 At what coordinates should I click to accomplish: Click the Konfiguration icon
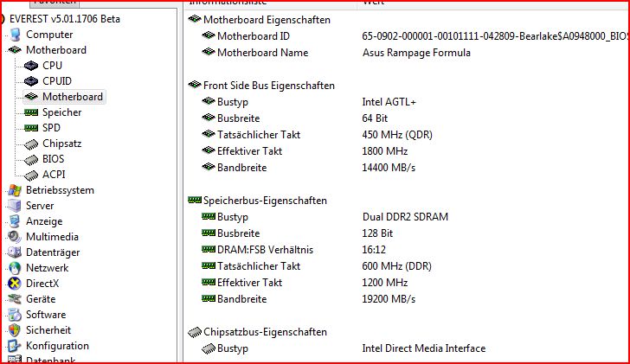coord(15,346)
